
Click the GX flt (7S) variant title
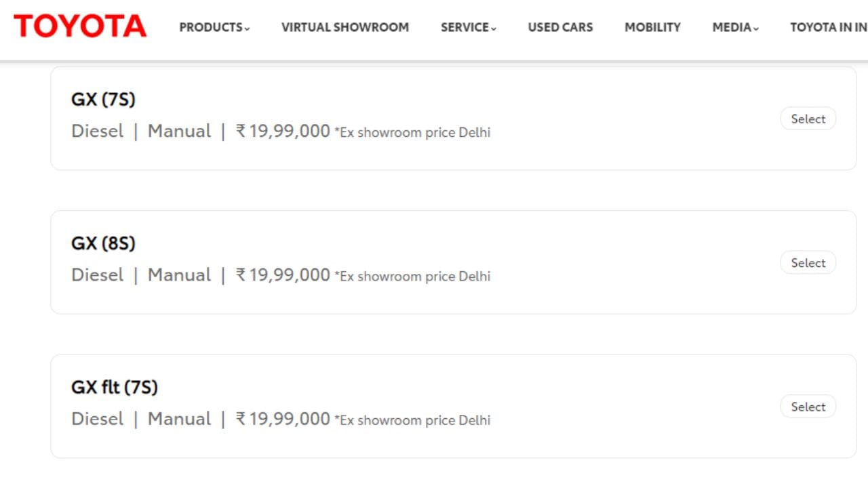coord(115,387)
